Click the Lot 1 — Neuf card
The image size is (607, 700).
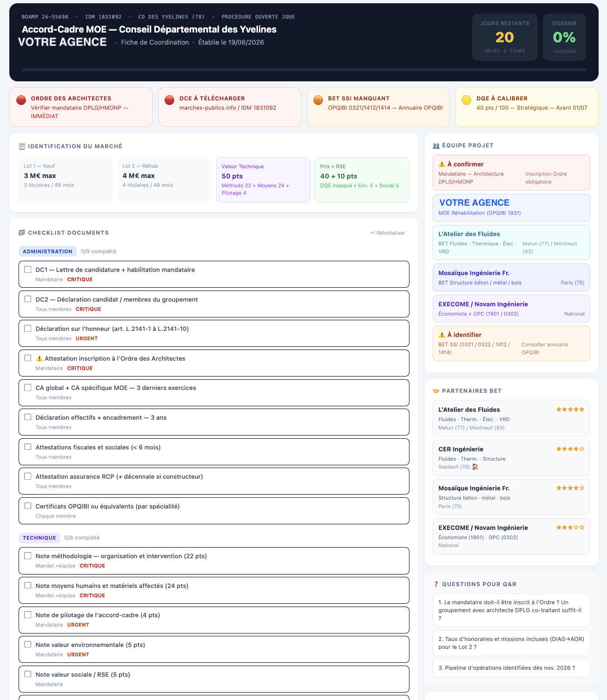(66, 180)
